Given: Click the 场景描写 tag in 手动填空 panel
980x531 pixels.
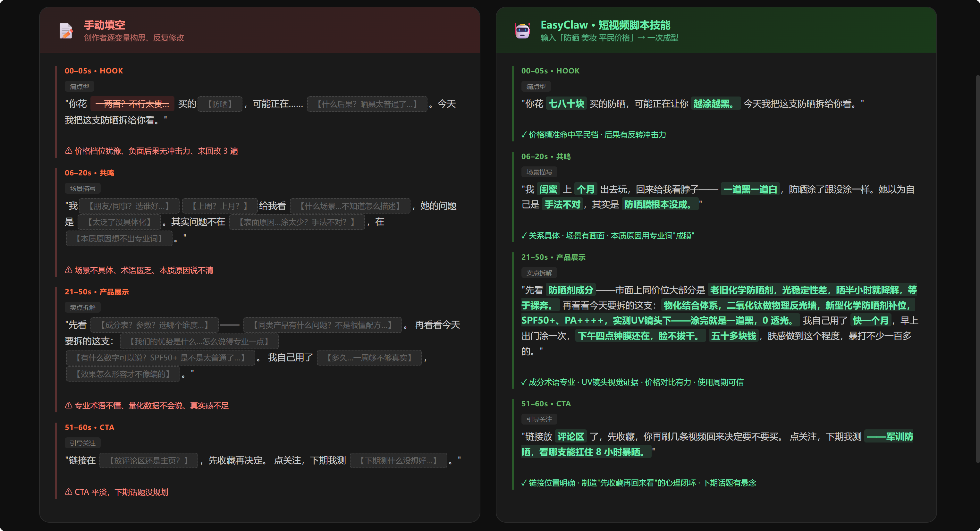Looking at the screenshot, I should coord(82,188).
